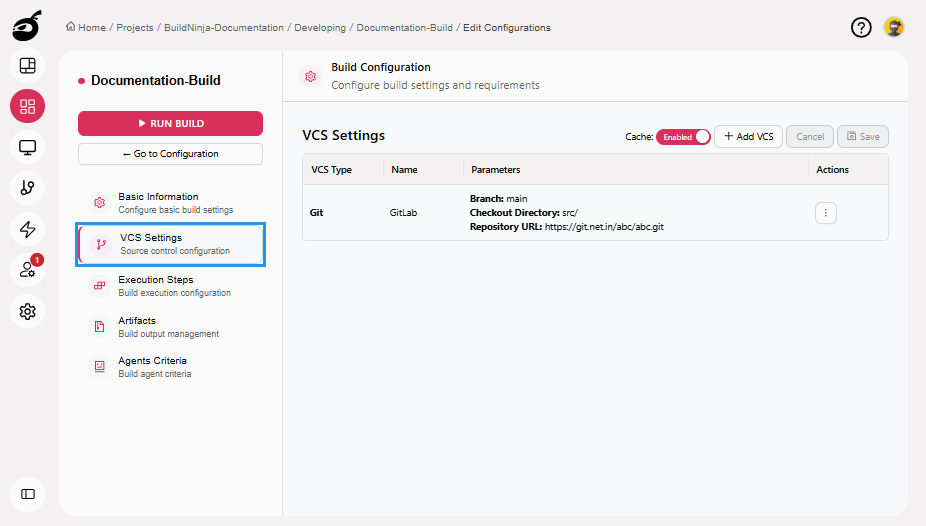The image size is (926, 526).
Task: Click the GitLab name cell
Action: coord(403,213)
